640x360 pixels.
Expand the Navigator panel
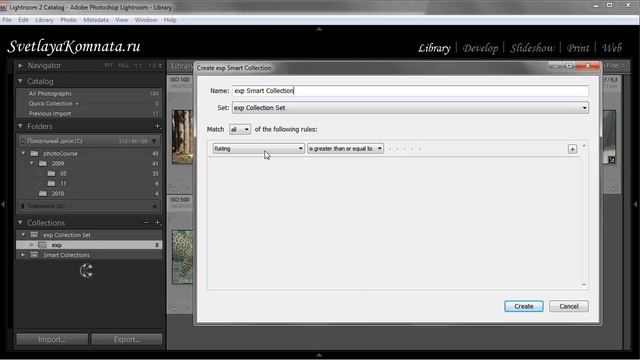pyautogui.click(x=20, y=65)
